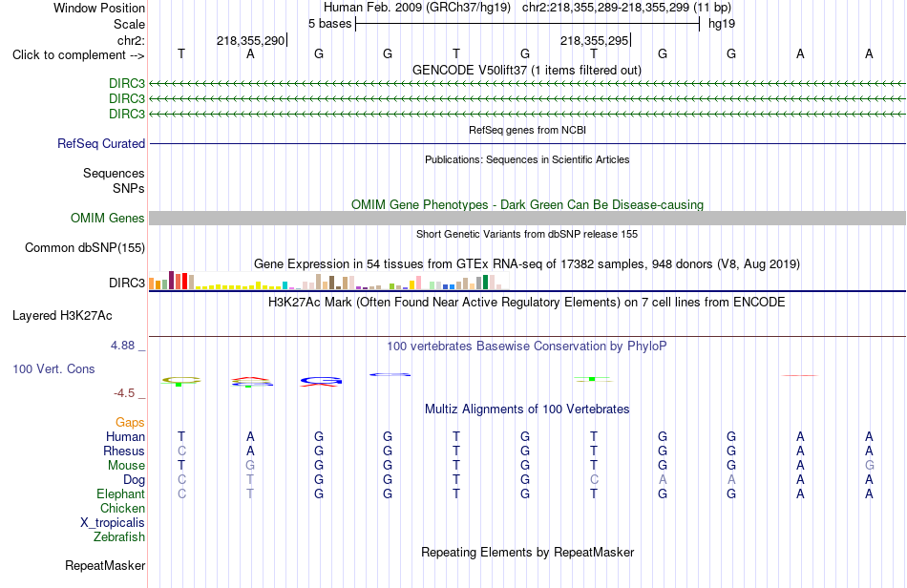The width and height of the screenshot is (907, 588).
Task: Open 'GENCODE V50lift37 (1 items filtered out)' track title
Action: 526,70
